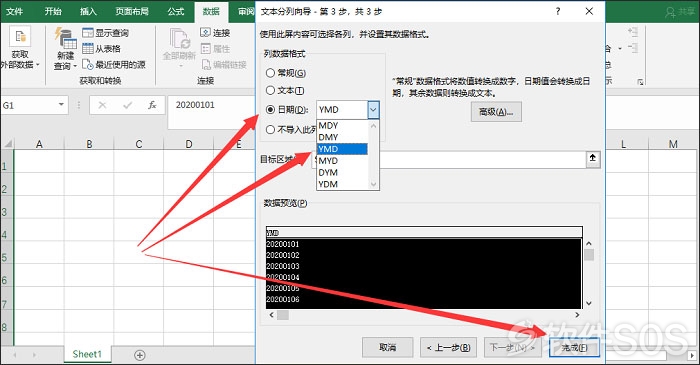700x365 pixels.
Task: Click Refresh All (全部刷新) icon
Action: (179, 39)
